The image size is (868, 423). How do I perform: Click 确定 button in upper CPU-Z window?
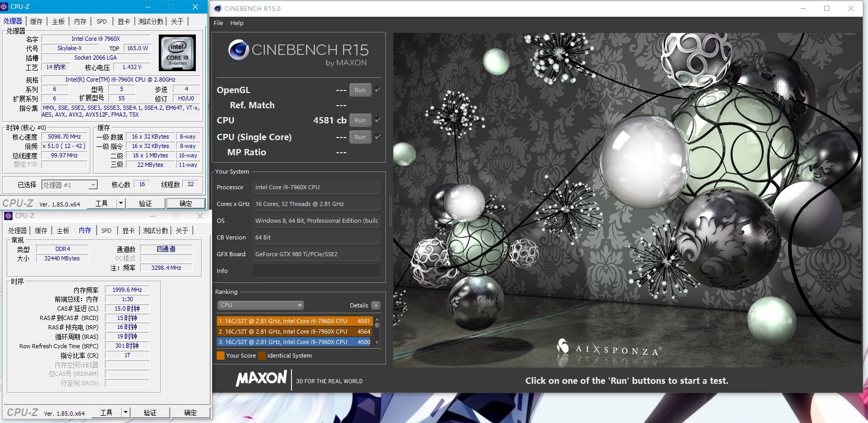[185, 203]
